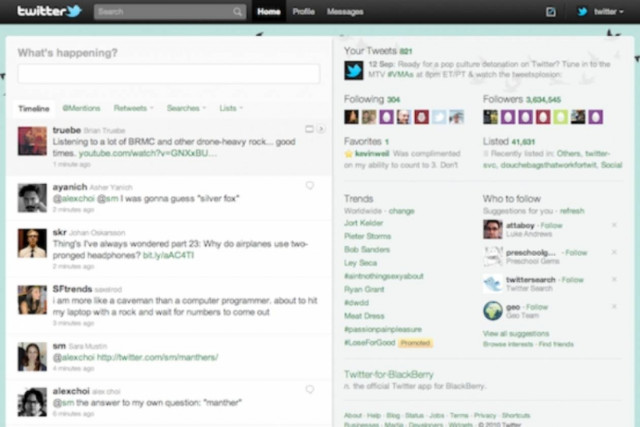Click attaboy's profile picture in Who to follow
The height and width of the screenshot is (427, 640).
492,230
